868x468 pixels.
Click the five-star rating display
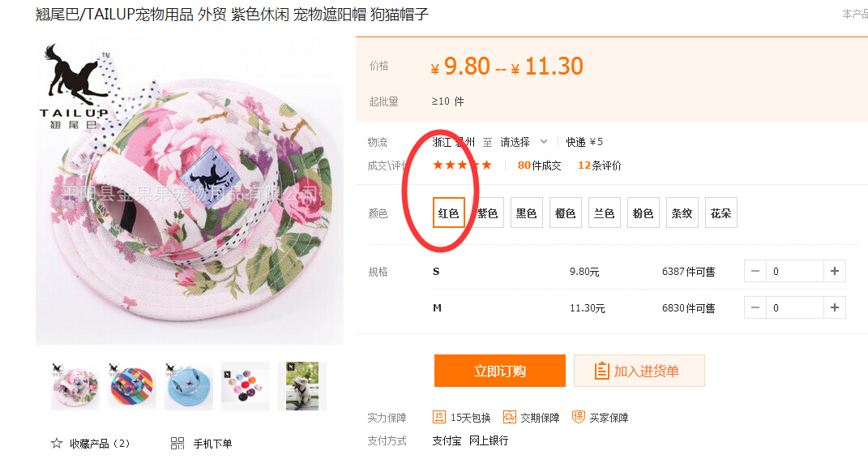462,165
